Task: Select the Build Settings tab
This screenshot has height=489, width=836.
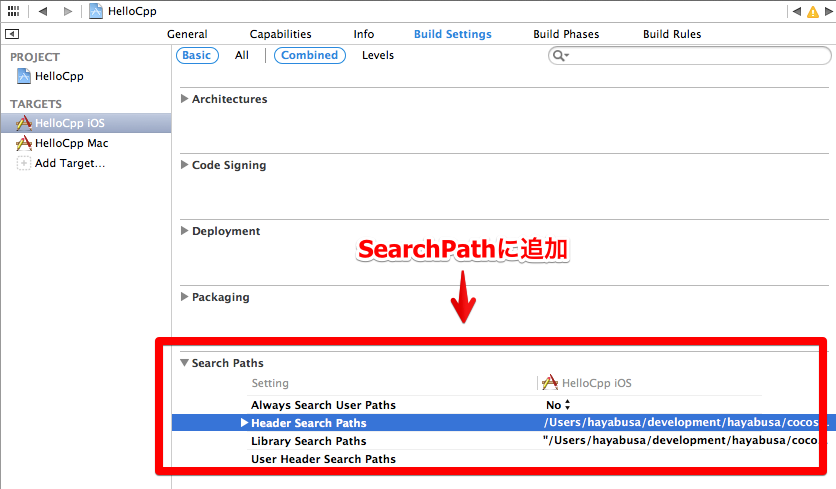Action: 453,34
